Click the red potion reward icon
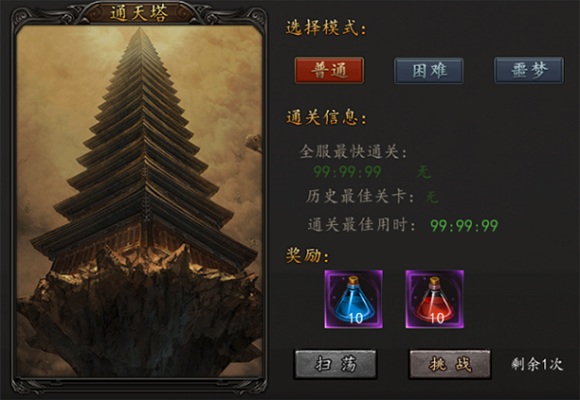 [435, 299]
